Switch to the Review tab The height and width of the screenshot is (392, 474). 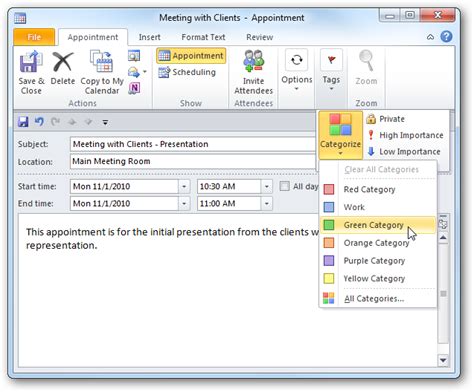pos(260,37)
